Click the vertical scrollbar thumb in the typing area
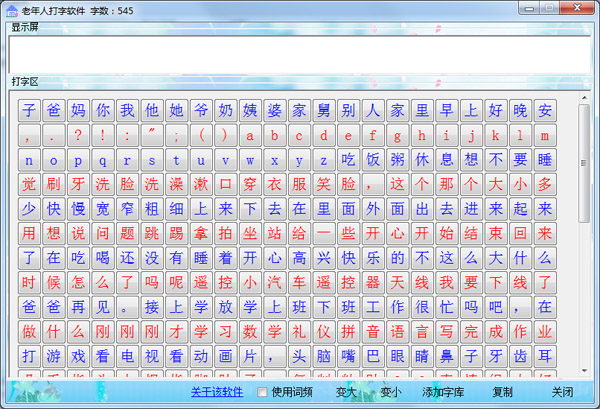Image resolution: width=600 pixels, height=409 pixels. click(584, 163)
